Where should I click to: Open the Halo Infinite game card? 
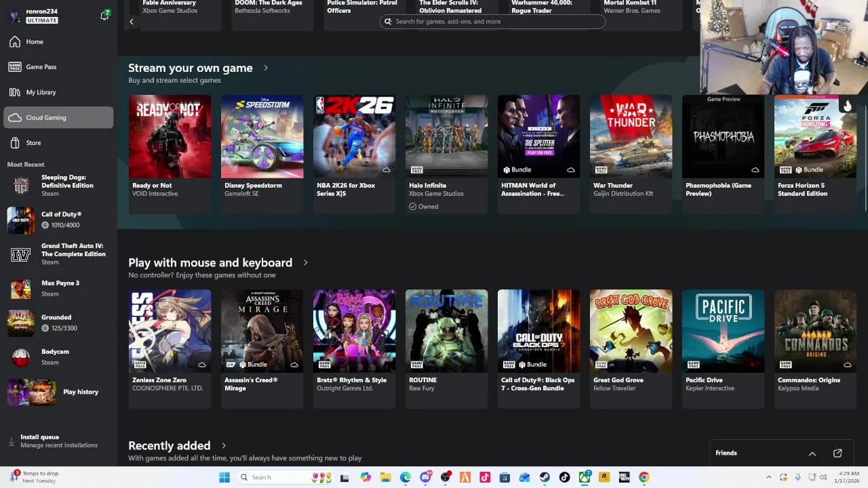446,154
